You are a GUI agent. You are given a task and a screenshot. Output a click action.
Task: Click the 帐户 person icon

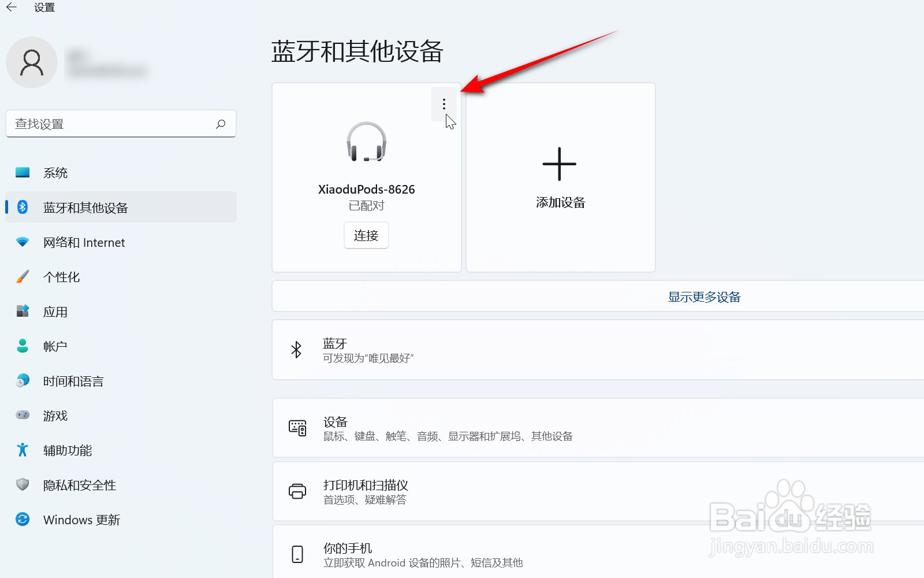[22, 346]
